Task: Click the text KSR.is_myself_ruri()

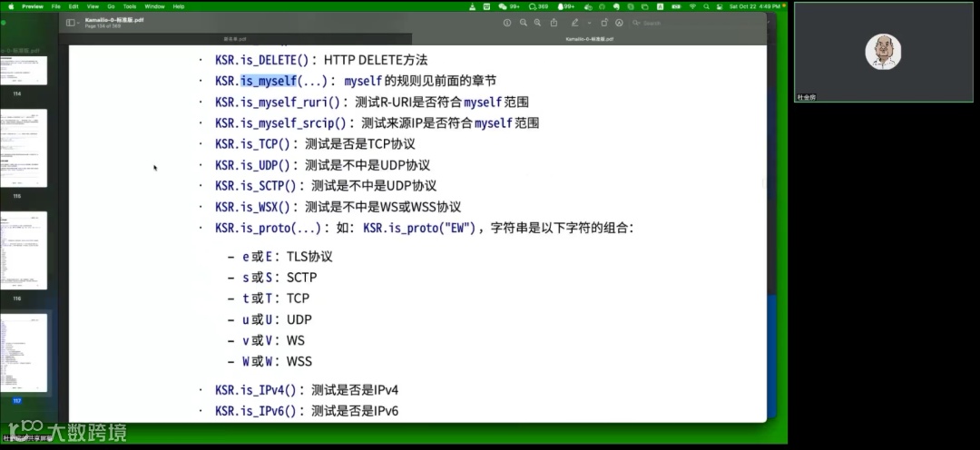Action: tap(279, 103)
